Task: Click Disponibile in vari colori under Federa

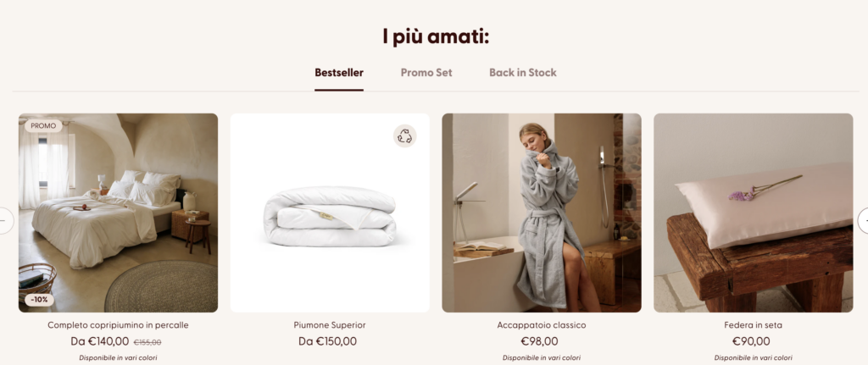Action: [x=754, y=358]
